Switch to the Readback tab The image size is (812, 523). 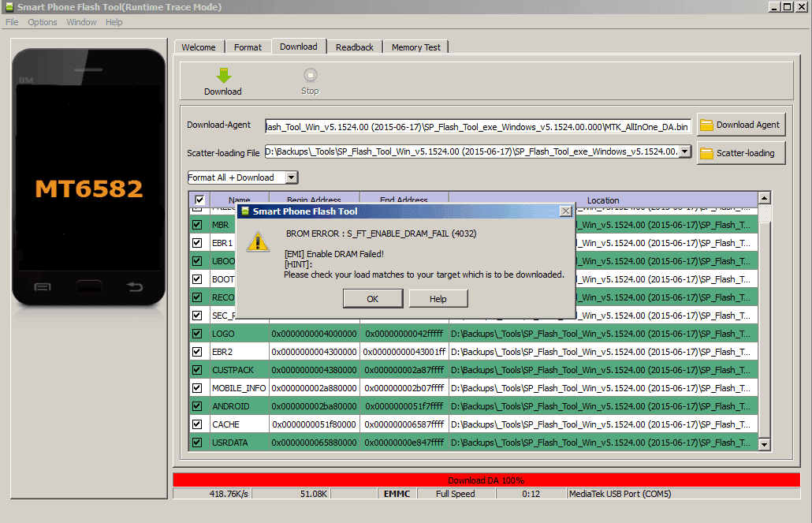pos(355,47)
